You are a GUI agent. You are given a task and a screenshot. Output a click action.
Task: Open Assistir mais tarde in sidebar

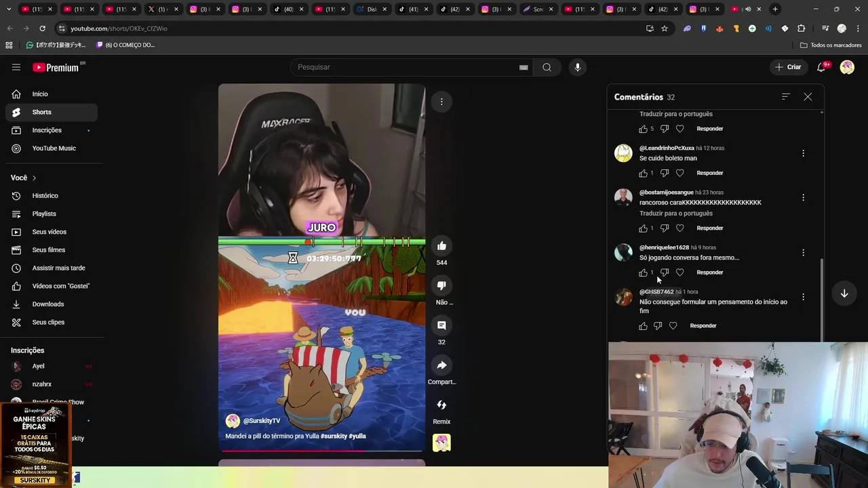(x=52, y=268)
